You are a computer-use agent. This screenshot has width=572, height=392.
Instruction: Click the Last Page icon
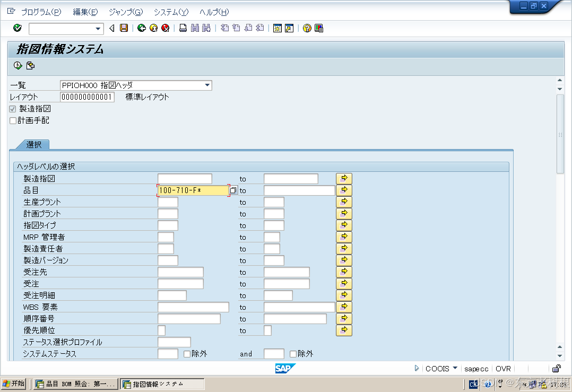pyautogui.click(x=260, y=28)
